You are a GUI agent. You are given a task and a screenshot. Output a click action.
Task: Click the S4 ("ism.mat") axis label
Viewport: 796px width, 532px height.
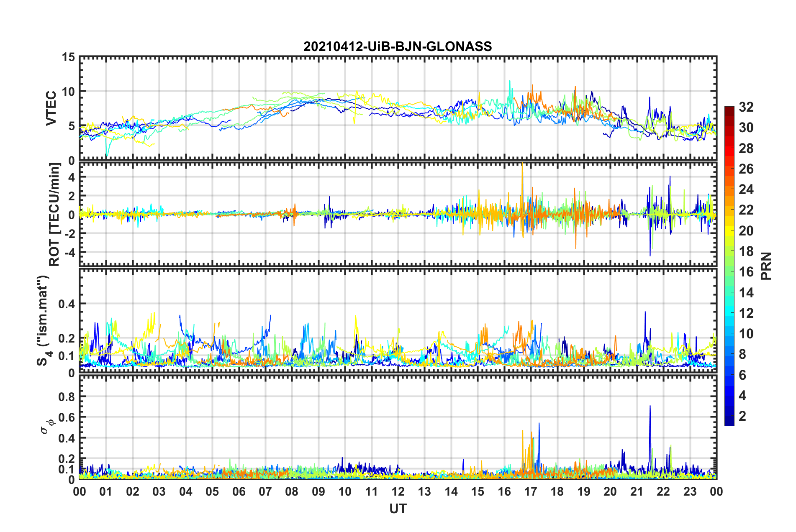pos(44,320)
